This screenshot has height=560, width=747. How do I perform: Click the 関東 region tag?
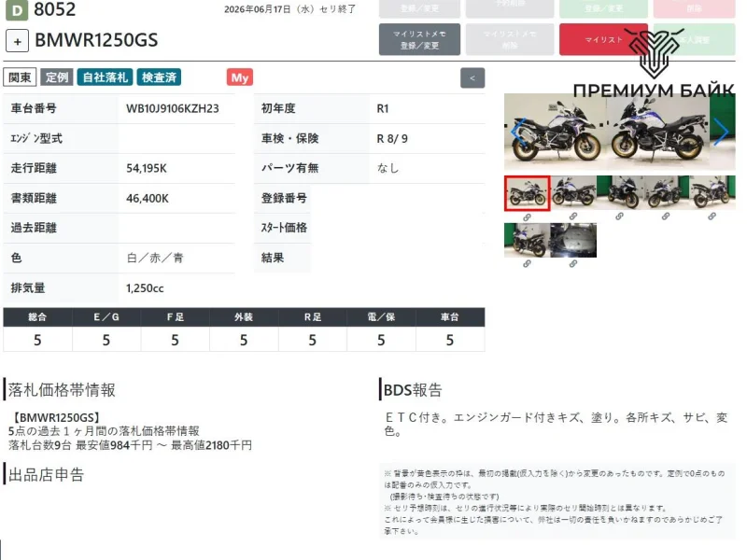(20, 77)
